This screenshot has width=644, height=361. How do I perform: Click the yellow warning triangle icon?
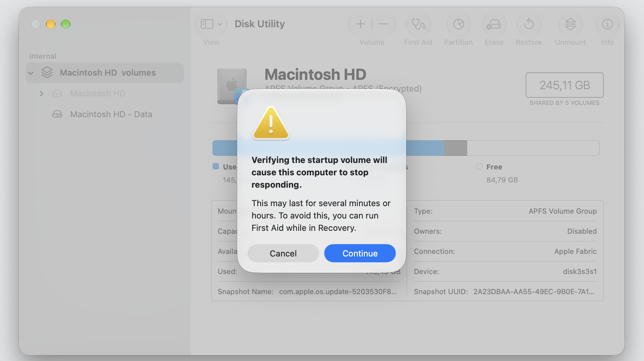271,123
